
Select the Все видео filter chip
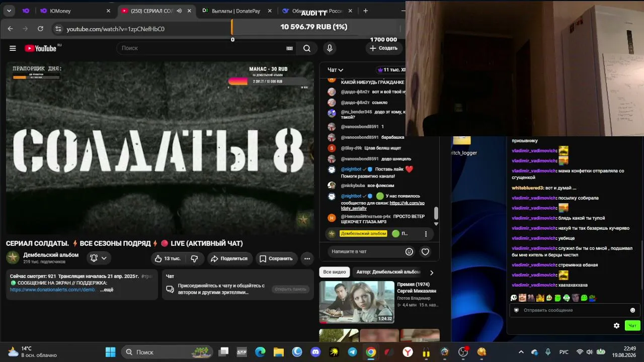pyautogui.click(x=335, y=272)
